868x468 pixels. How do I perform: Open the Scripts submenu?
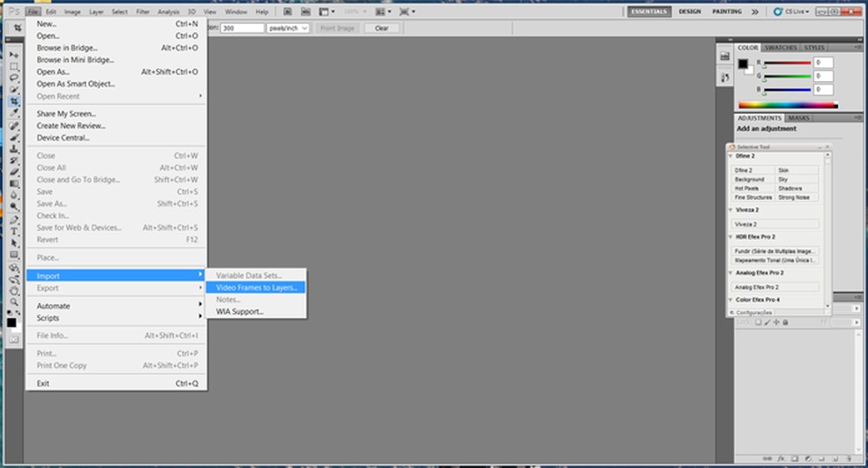tap(116, 318)
